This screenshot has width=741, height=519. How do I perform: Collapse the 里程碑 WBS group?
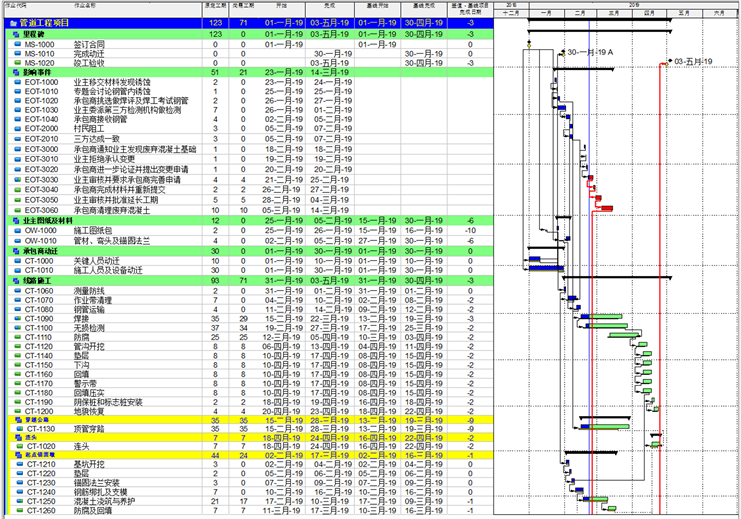coord(15,34)
